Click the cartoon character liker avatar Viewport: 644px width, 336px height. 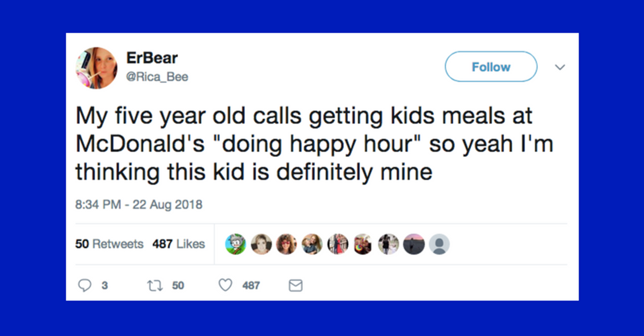click(236, 244)
